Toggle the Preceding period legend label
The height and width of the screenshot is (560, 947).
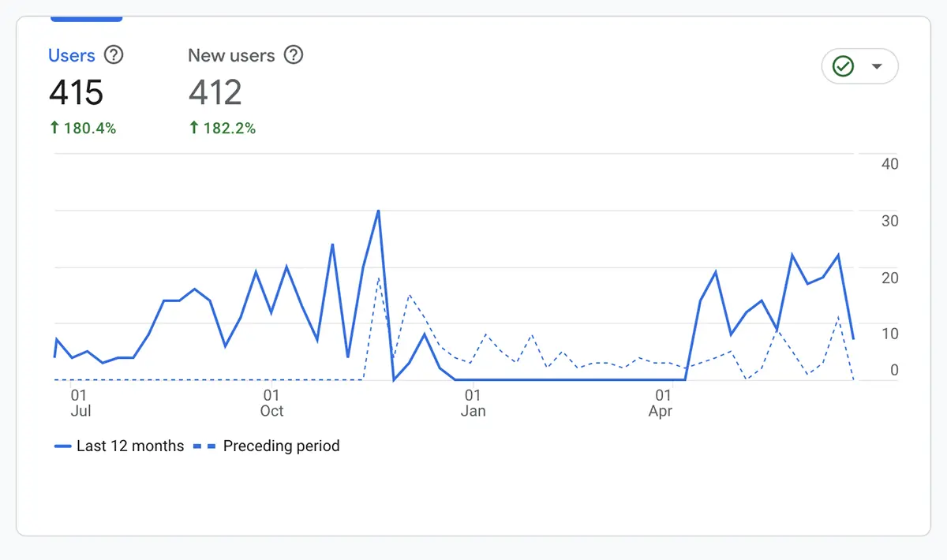click(x=281, y=446)
